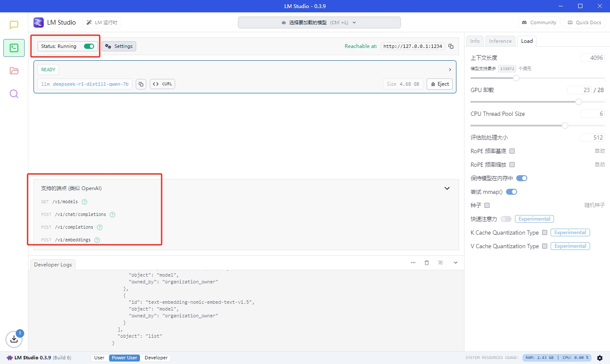Collapse the 支持的端点 section
The image size is (610, 364).
[x=447, y=188]
